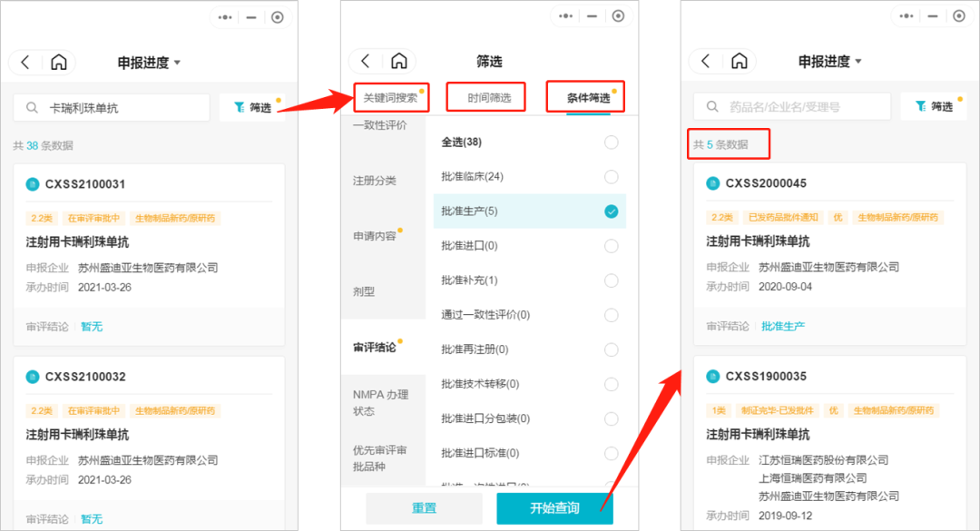
Task: Open more options menu in left panel
Action: click(225, 17)
